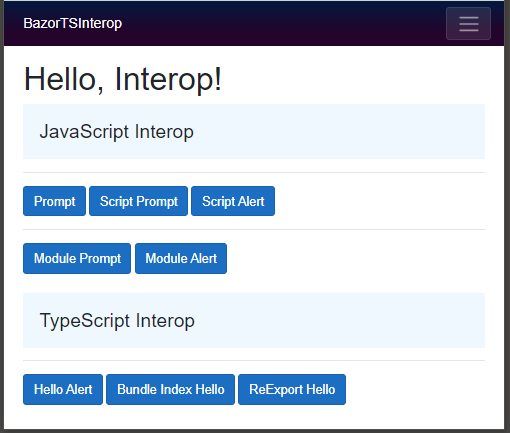Screen dimensions: 510x433
Task: Trigger the Script Alert button
Action: point(233,201)
